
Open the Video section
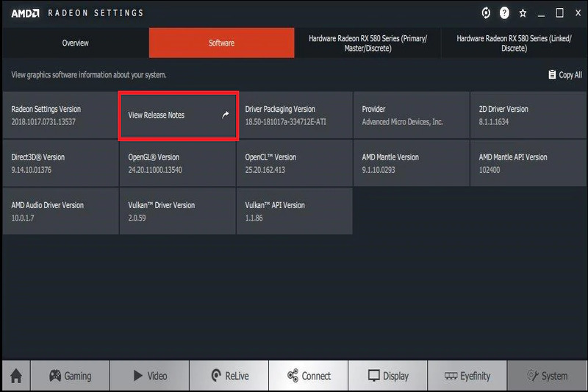(150, 376)
